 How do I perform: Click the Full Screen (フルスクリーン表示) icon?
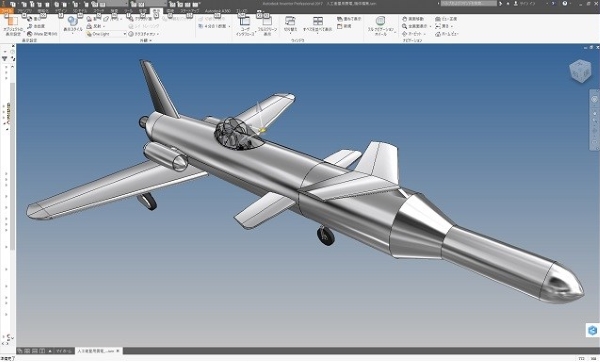[267, 25]
